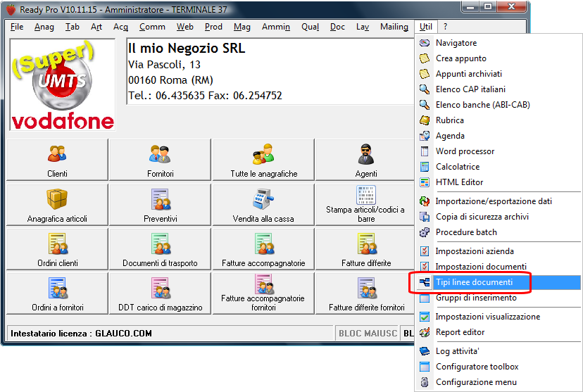583x392 pixels.
Task: Open Tutte le anagrafiche
Action: click(263, 160)
